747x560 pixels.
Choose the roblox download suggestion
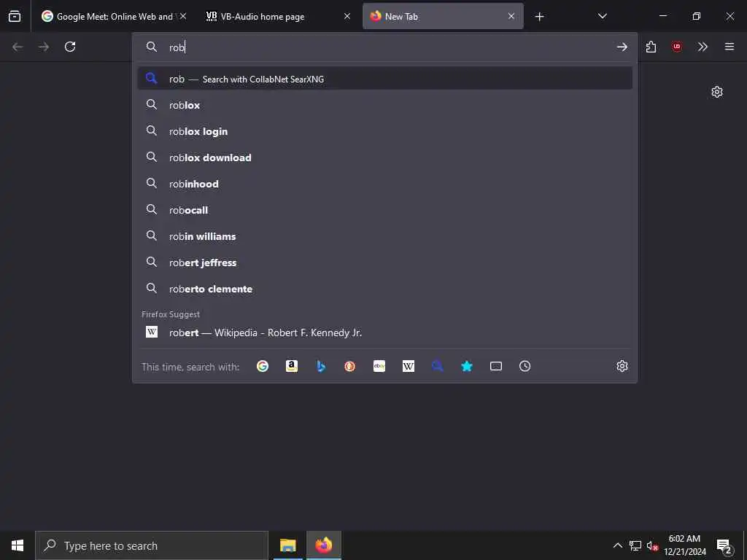385,157
